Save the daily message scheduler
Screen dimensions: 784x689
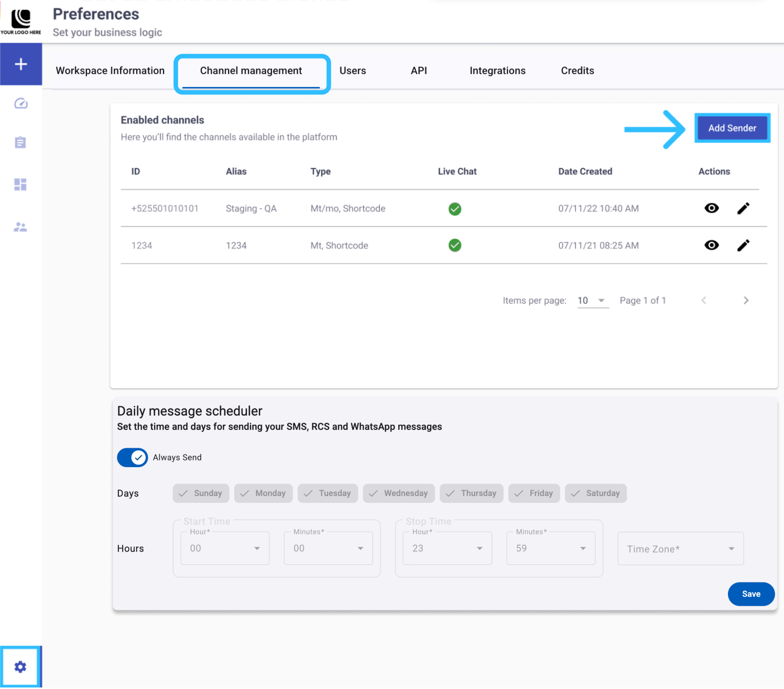pyautogui.click(x=751, y=594)
